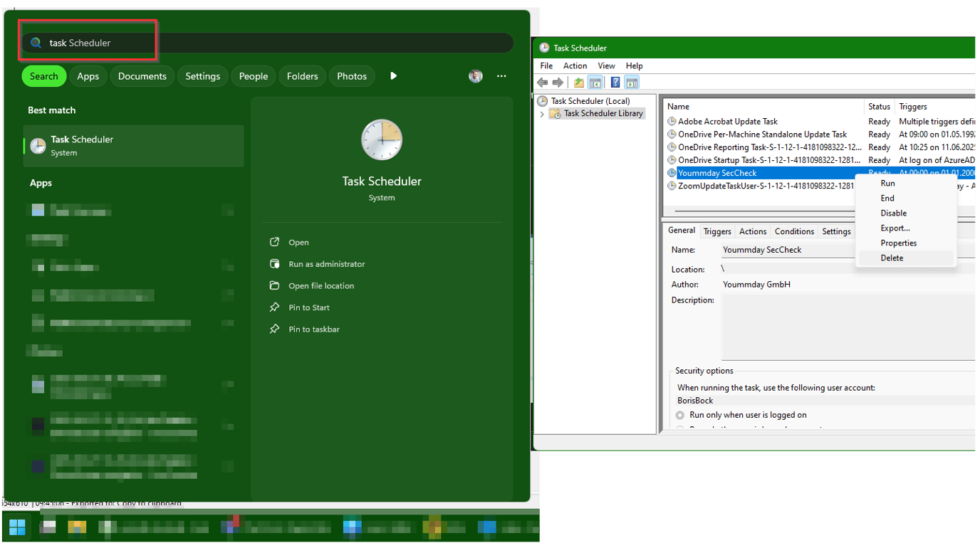The image size is (980, 548).
Task: Open the Action menu in the menu bar
Action: point(575,65)
